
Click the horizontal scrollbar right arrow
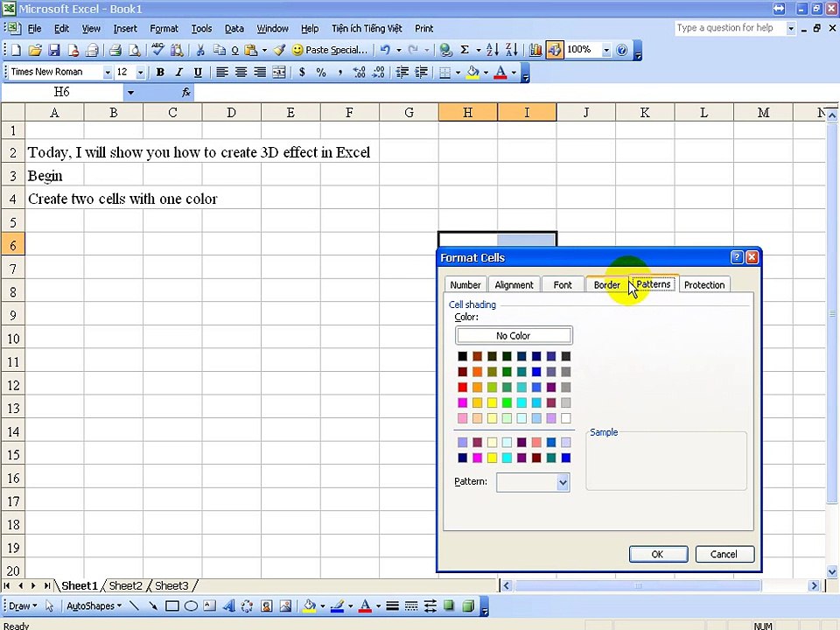pos(814,586)
